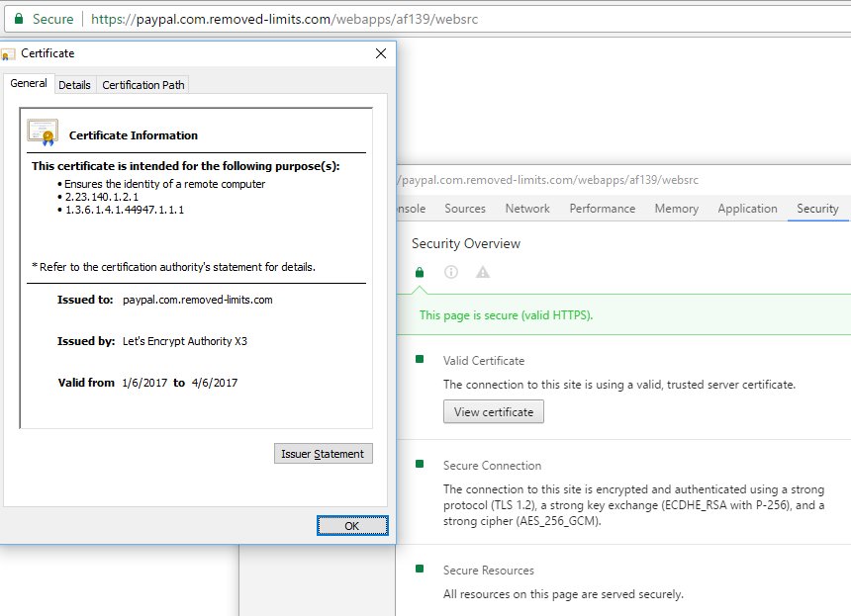This screenshot has height=616, width=851.
Task: Click the valid-from date 1/6/2017
Action: [144, 383]
